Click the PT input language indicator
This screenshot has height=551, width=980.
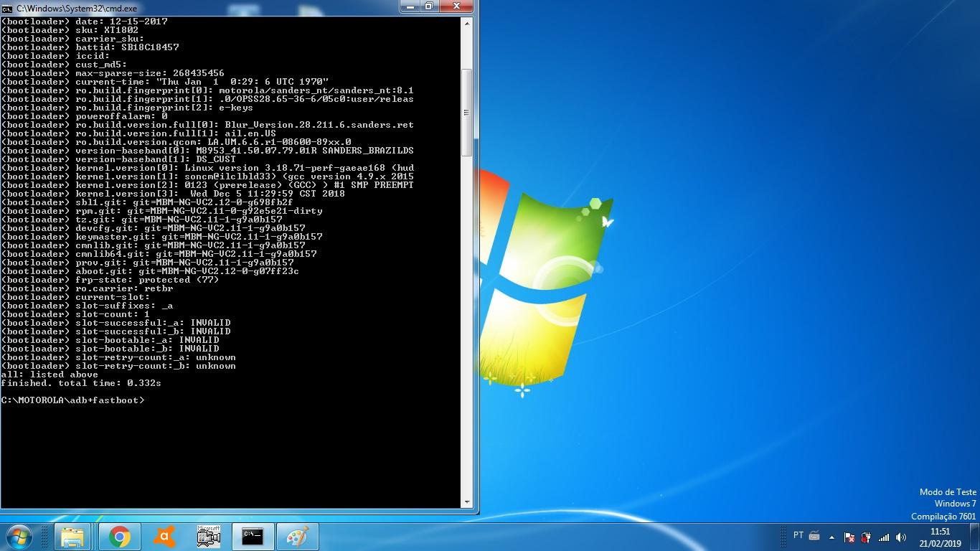(x=798, y=535)
